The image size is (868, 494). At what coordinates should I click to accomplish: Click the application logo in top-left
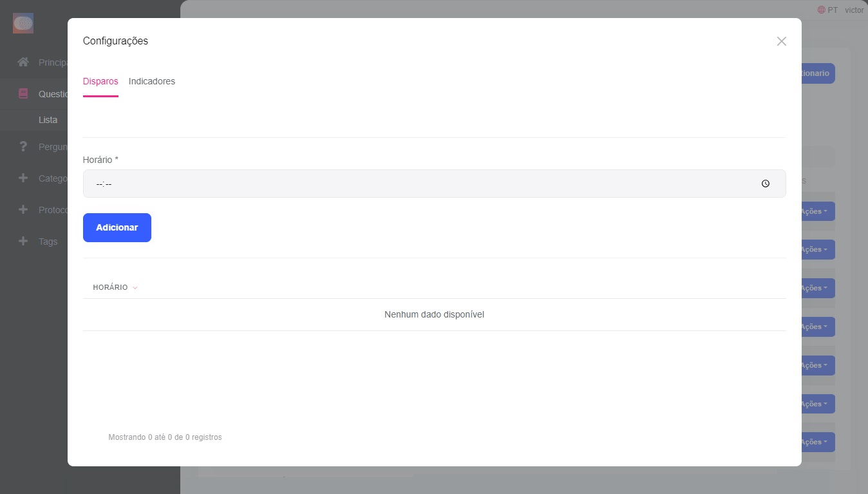pos(23,24)
